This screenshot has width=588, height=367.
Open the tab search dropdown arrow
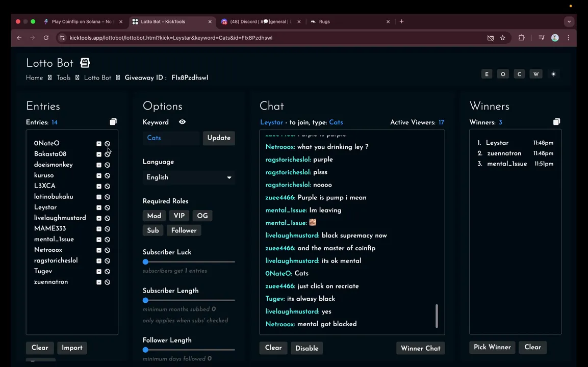pyautogui.click(x=569, y=22)
